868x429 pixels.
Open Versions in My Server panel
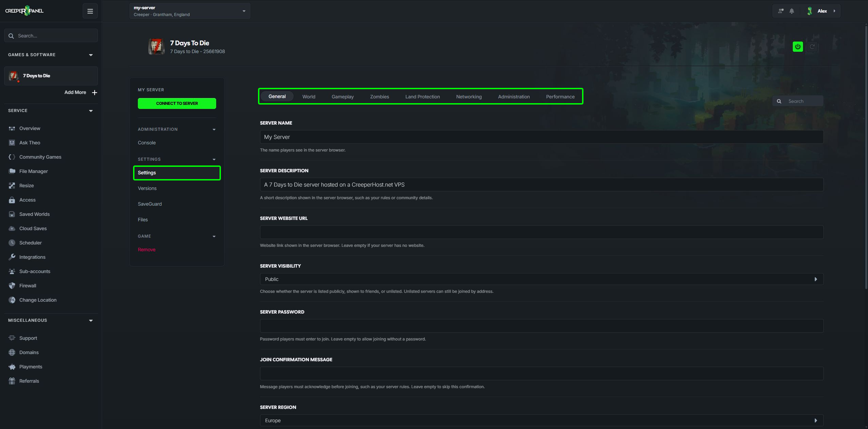147,188
